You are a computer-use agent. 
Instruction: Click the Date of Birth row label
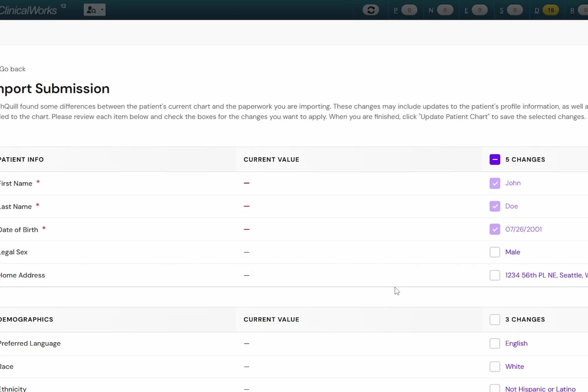tap(19, 230)
